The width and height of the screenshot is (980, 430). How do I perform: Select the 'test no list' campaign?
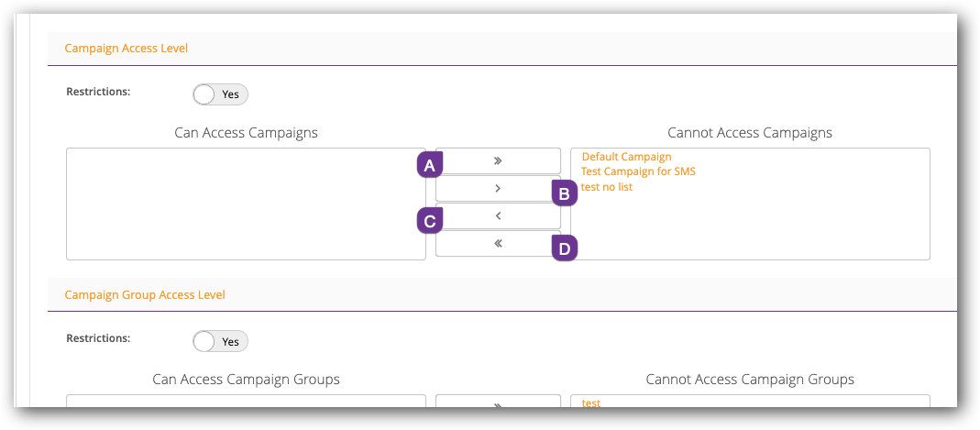607,187
